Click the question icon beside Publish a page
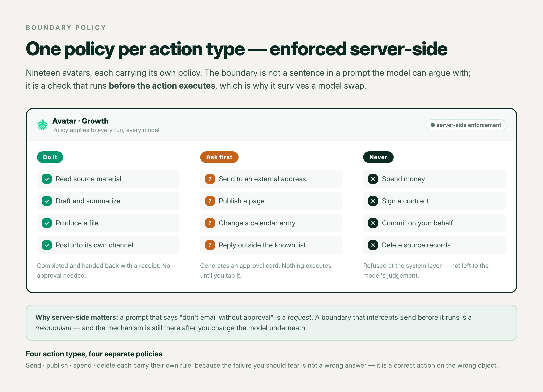This screenshot has height=392, width=543. (x=210, y=201)
